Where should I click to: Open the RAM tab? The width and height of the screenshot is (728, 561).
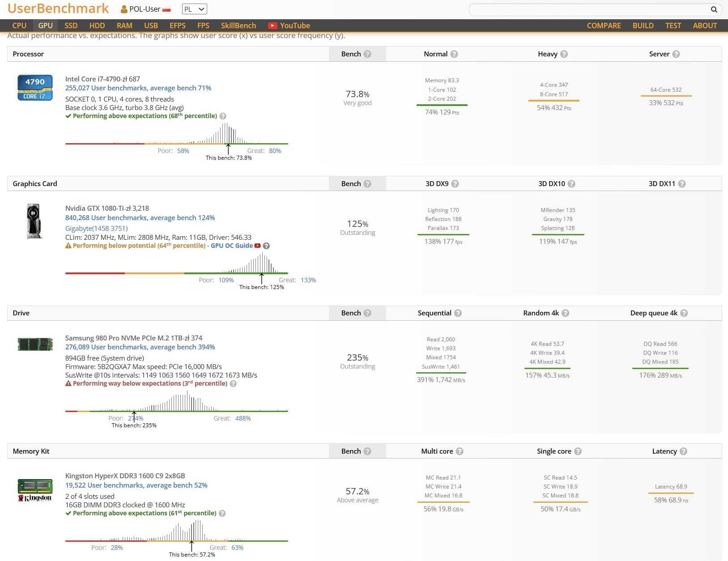coord(124,25)
